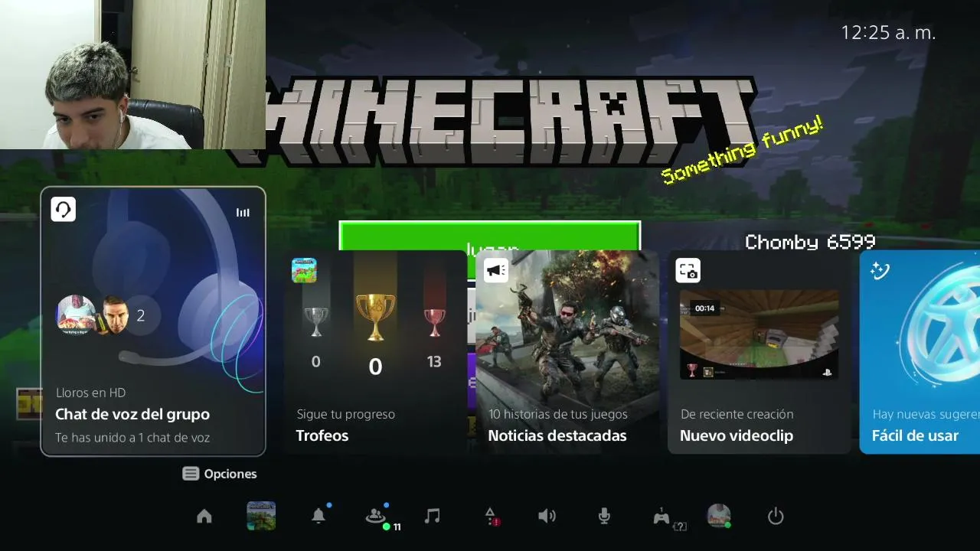The width and height of the screenshot is (980, 551).
Task: Click the Sigue tu progreso text
Action: click(x=346, y=414)
